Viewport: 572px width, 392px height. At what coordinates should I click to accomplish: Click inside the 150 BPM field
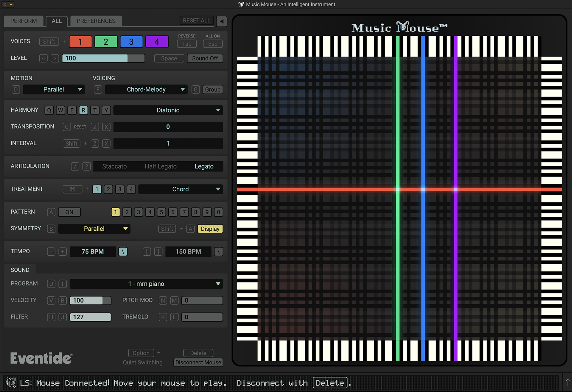tap(188, 251)
